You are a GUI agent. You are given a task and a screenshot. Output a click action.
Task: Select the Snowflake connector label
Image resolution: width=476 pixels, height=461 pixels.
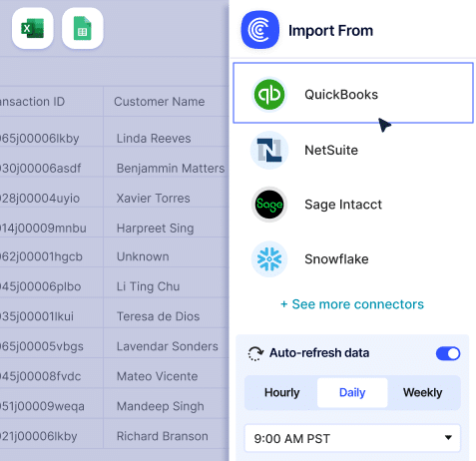(336, 258)
